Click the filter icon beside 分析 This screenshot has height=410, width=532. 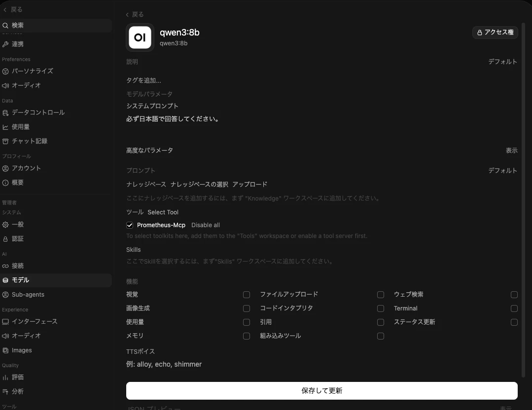click(x=5, y=391)
